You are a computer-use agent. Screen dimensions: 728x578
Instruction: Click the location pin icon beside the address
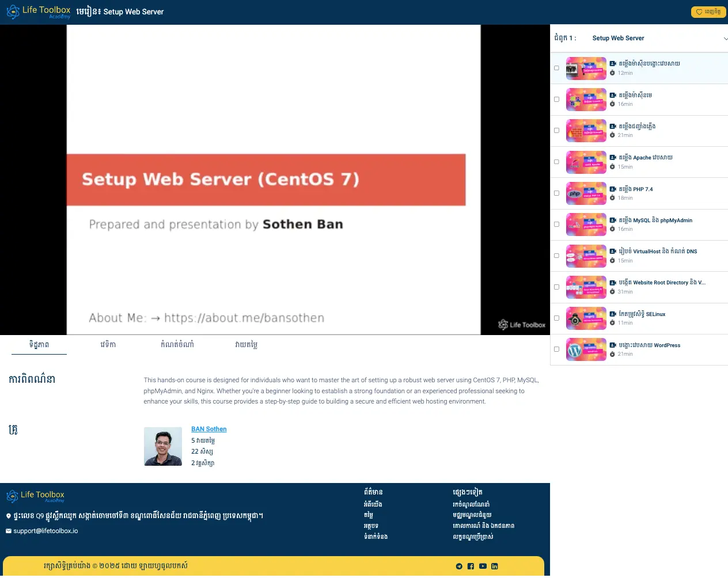click(9, 516)
